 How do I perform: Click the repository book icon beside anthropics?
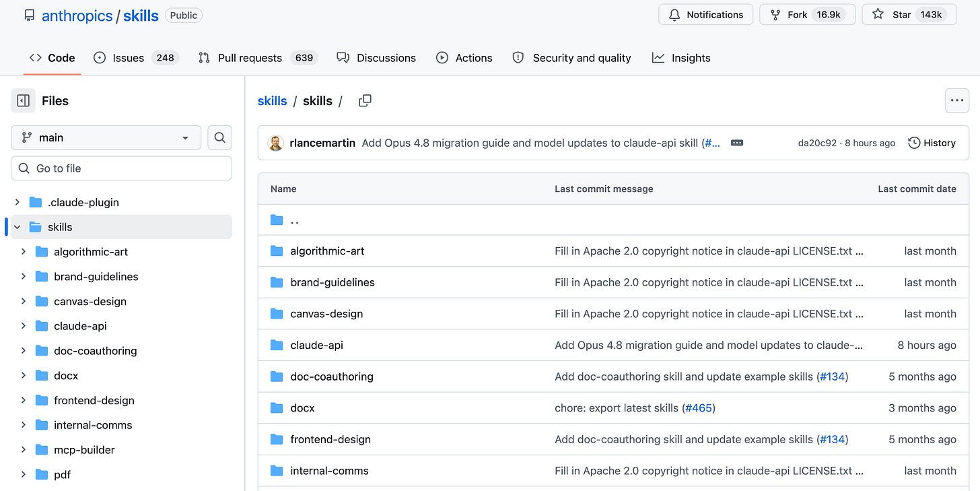pyautogui.click(x=29, y=15)
